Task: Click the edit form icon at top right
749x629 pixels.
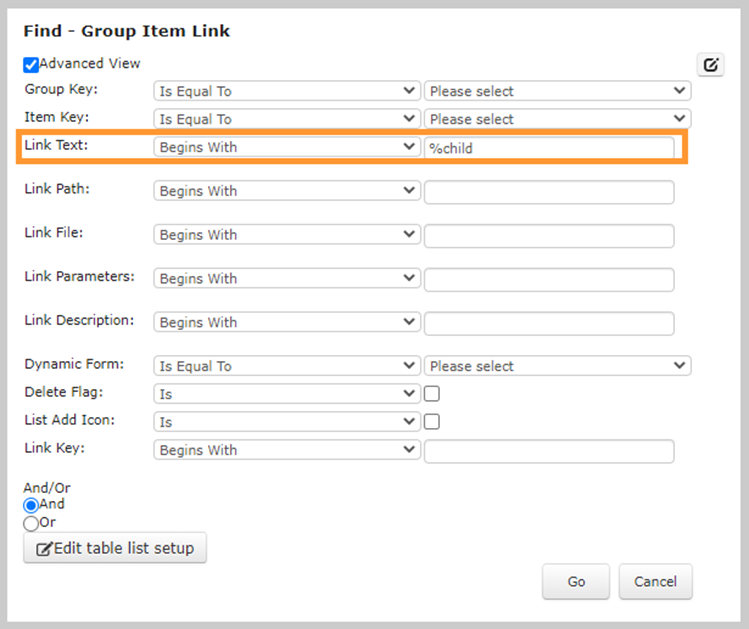Action: (x=710, y=64)
